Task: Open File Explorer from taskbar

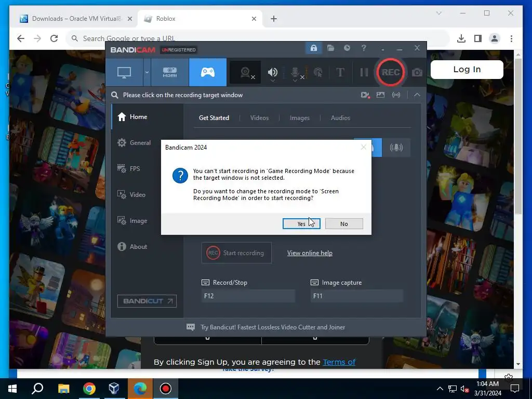Action: point(63,389)
